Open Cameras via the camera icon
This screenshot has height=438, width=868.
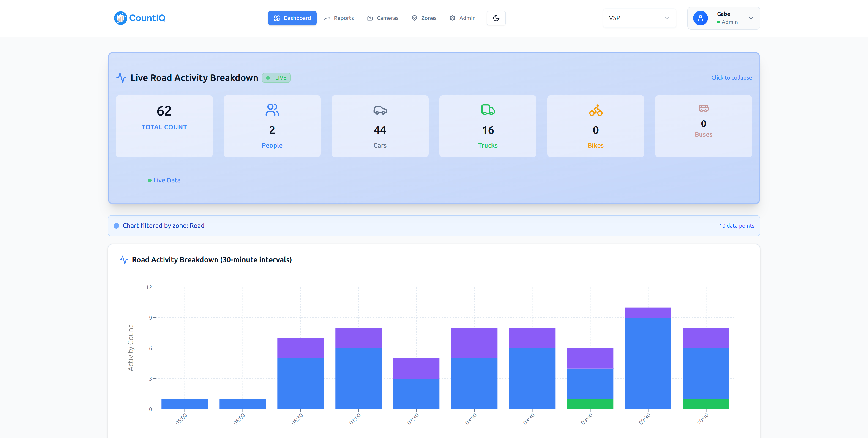(370, 18)
